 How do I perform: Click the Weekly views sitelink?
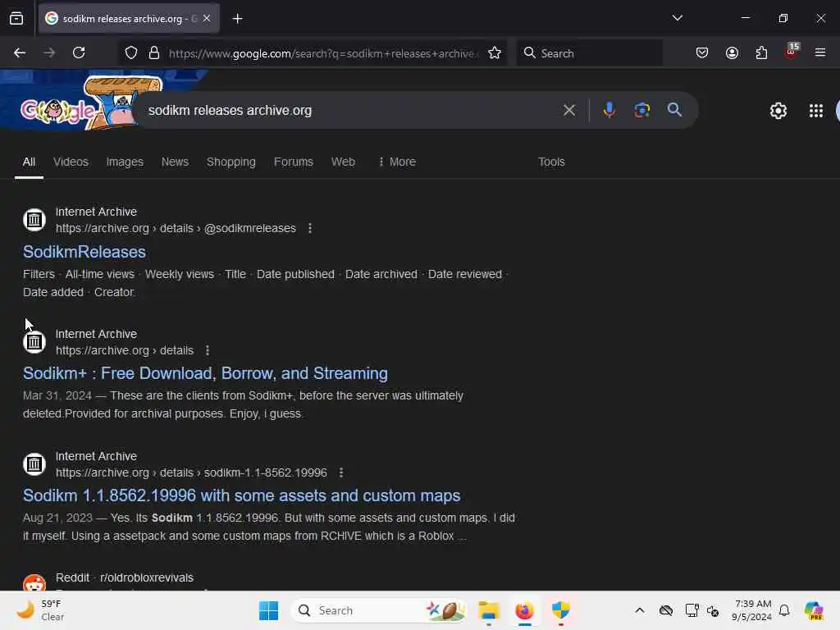pyautogui.click(x=180, y=274)
